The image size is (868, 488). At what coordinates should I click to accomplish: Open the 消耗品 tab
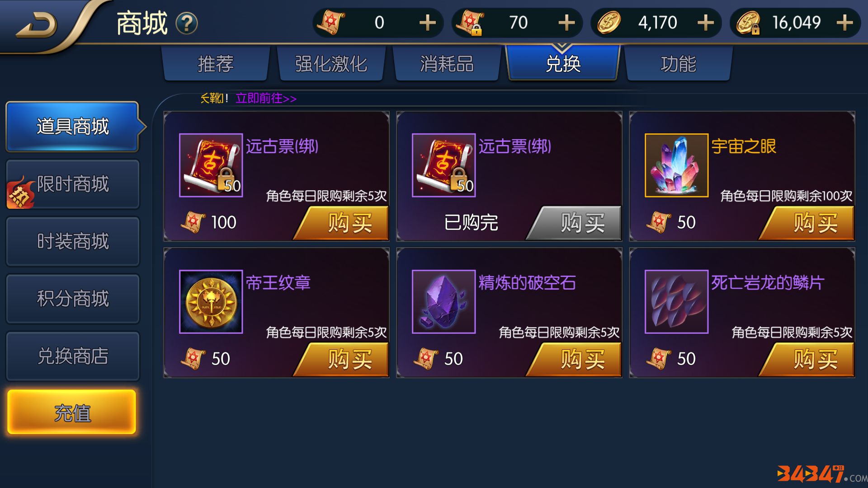pos(447,64)
